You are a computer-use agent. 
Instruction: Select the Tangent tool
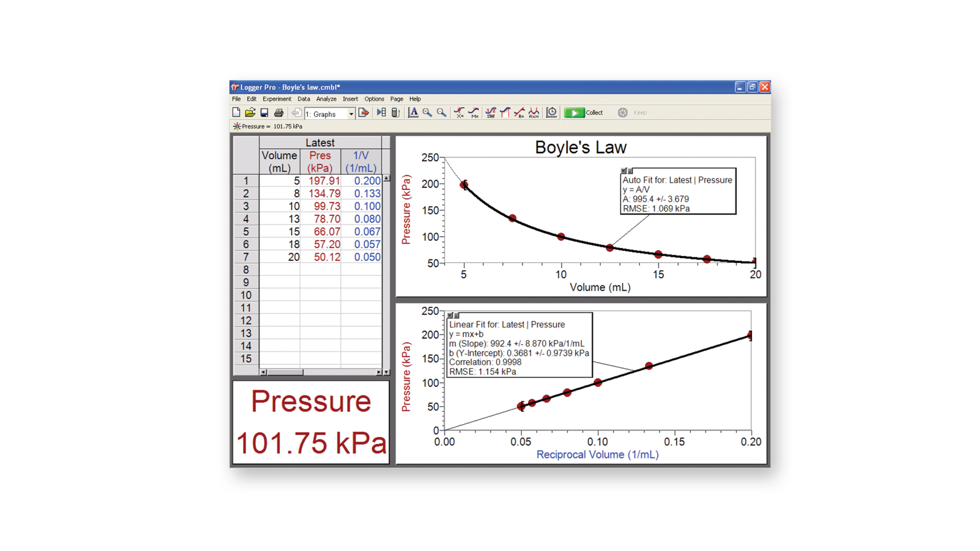pyautogui.click(x=475, y=113)
